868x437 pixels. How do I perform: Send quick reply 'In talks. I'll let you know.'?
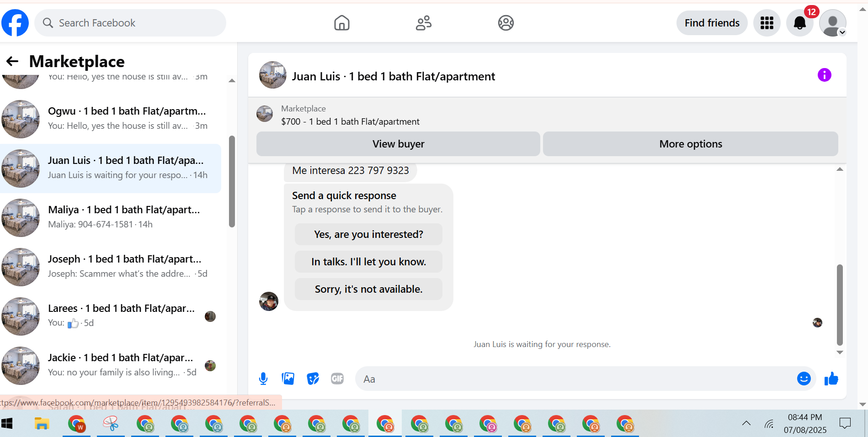(x=368, y=262)
